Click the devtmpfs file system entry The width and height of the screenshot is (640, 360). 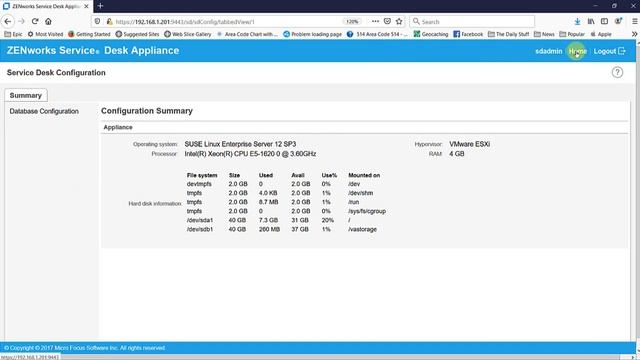[199, 184]
